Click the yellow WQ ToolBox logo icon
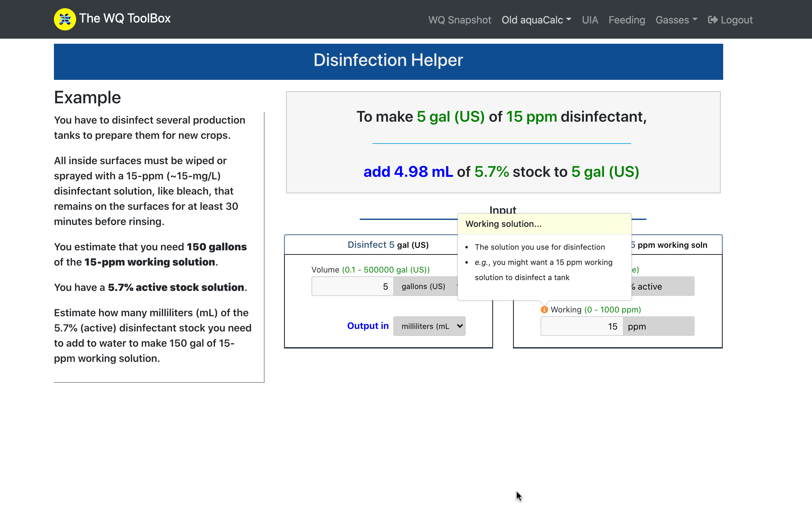The image size is (812, 507). [x=65, y=19]
